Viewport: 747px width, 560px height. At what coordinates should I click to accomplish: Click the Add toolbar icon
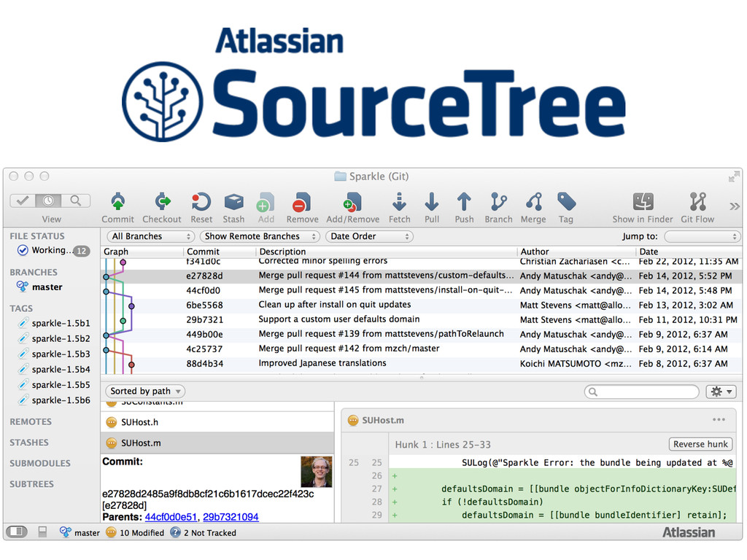[266, 203]
